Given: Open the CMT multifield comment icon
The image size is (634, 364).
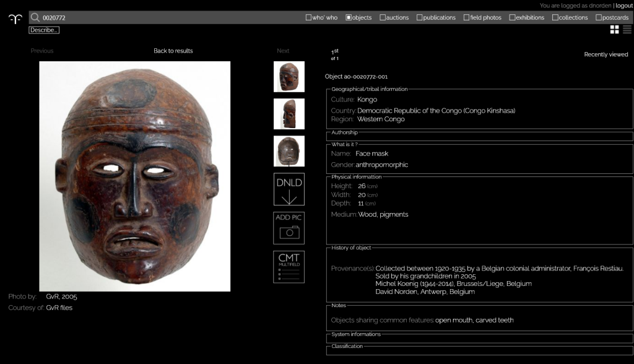Looking at the screenshot, I should pos(289,267).
